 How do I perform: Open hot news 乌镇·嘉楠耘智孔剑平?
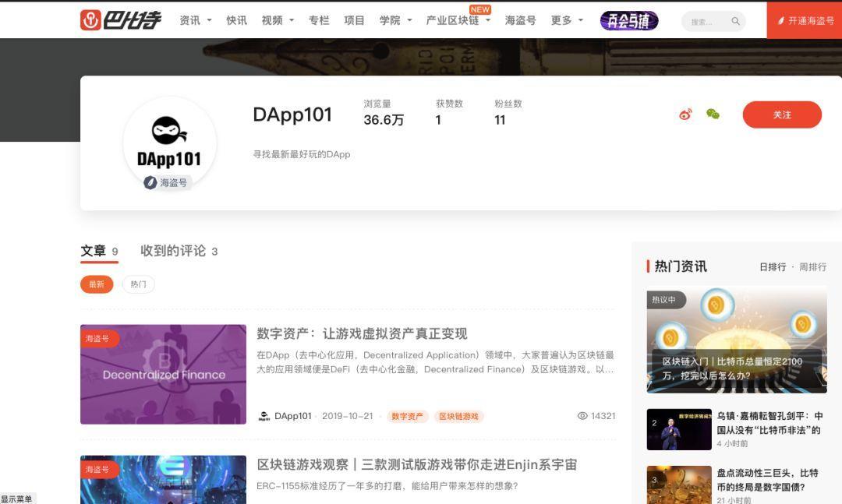(769, 423)
